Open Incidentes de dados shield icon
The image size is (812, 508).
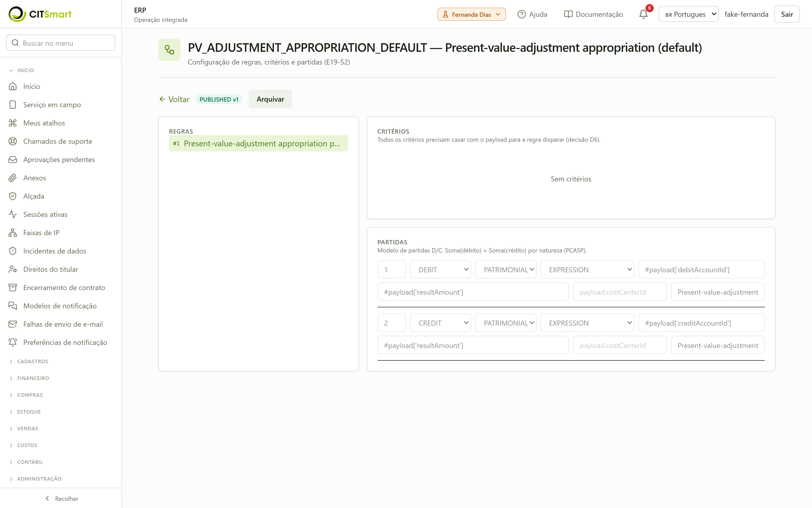(x=13, y=251)
